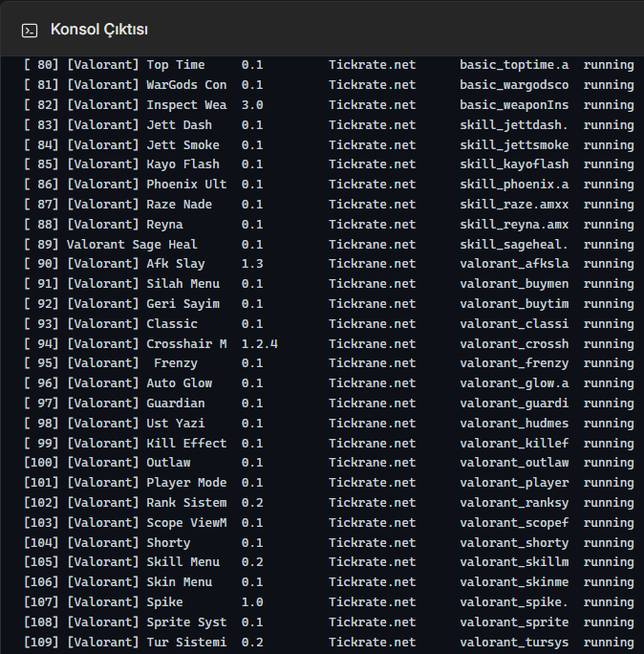Viewport: 644px width, 654px height.
Task: Click version 3.0 in the Inspect Wea row
Action: pyautogui.click(x=252, y=104)
